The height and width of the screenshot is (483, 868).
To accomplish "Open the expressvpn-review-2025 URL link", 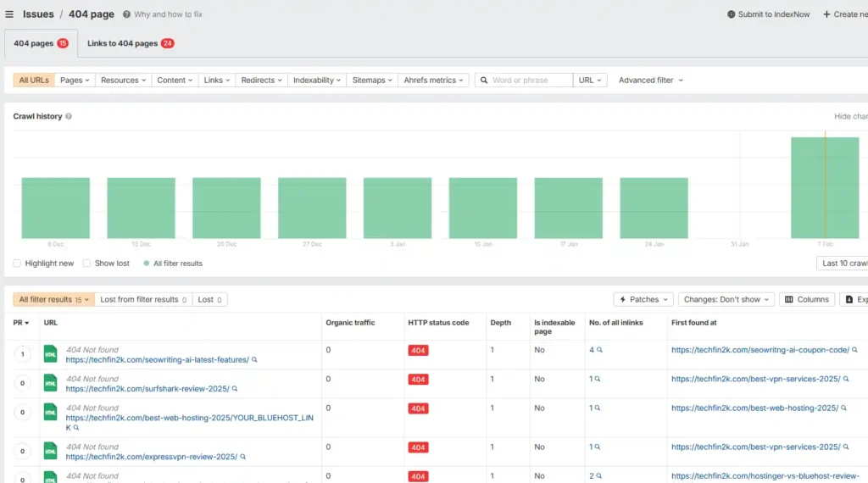I will (x=151, y=457).
